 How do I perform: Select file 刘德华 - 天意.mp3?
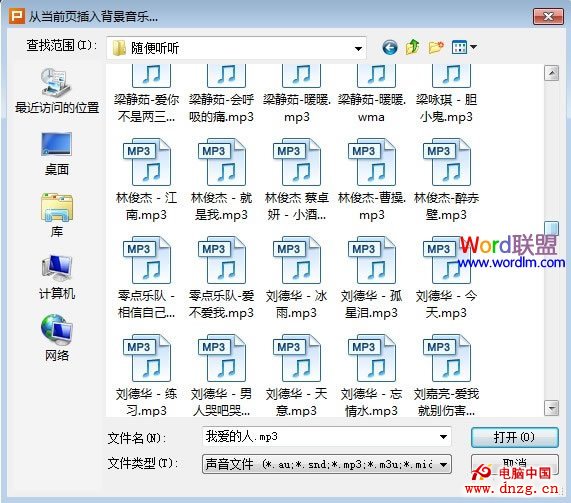click(296, 376)
